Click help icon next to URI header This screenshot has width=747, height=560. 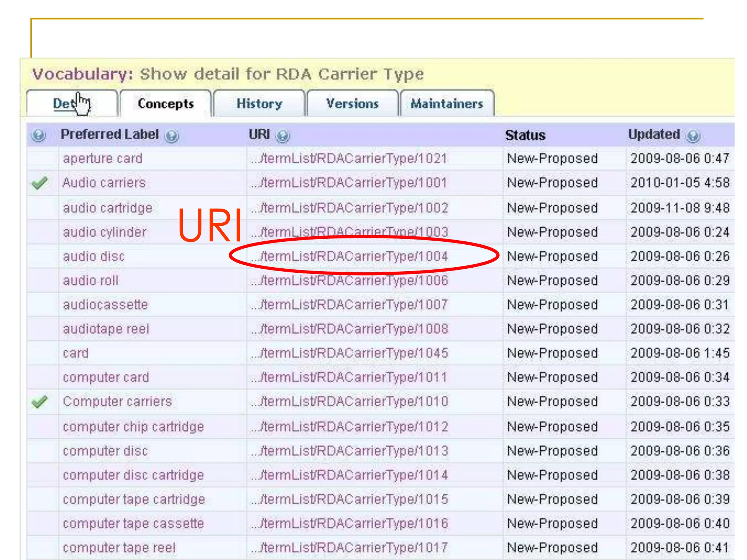click(283, 136)
